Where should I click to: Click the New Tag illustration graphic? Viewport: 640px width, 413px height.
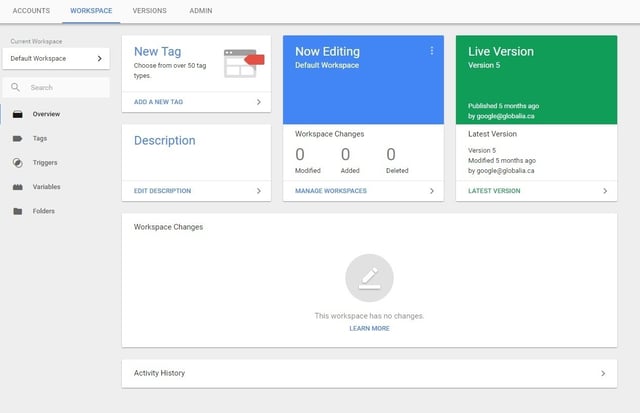(244, 63)
